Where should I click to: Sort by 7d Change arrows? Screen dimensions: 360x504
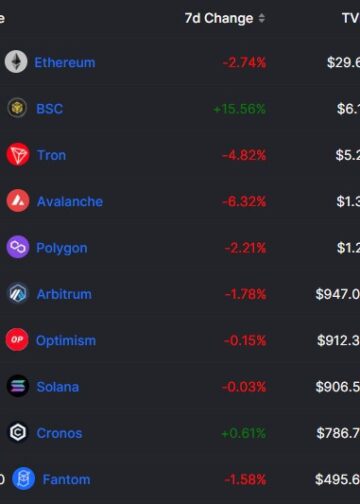(262, 18)
